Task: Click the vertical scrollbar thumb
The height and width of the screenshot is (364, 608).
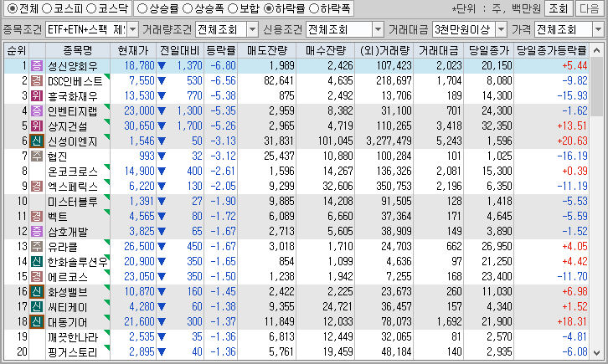Action: [597, 87]
